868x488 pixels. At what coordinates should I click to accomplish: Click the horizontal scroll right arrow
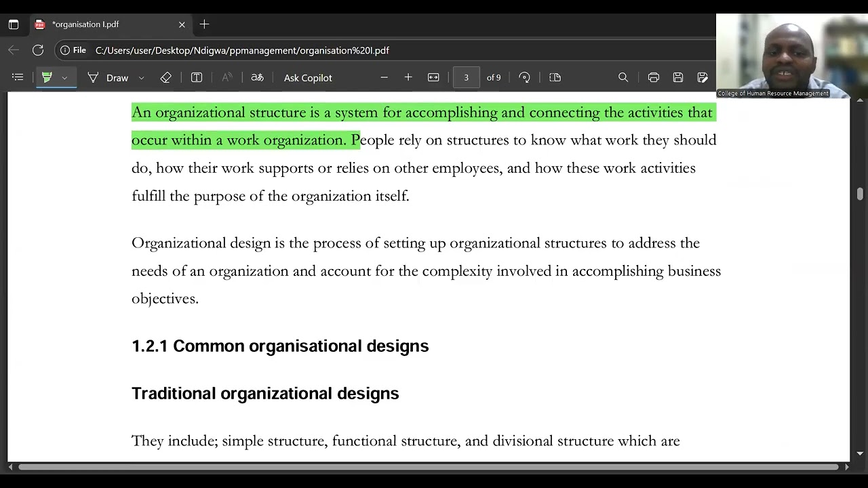(x=846, y=466)
